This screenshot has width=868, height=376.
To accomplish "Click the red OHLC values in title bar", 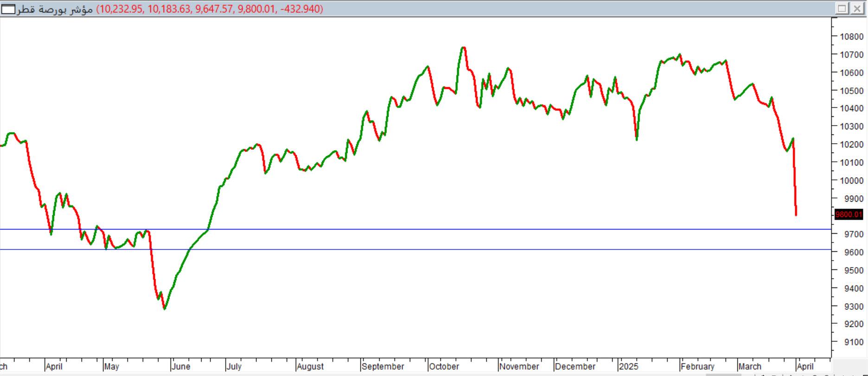I will (210, 9).
